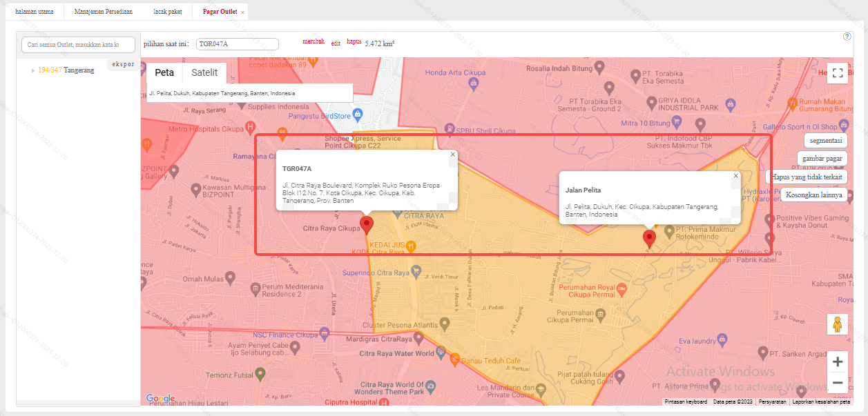Click the TGR047A red map marker

click(x=367, y=225)
